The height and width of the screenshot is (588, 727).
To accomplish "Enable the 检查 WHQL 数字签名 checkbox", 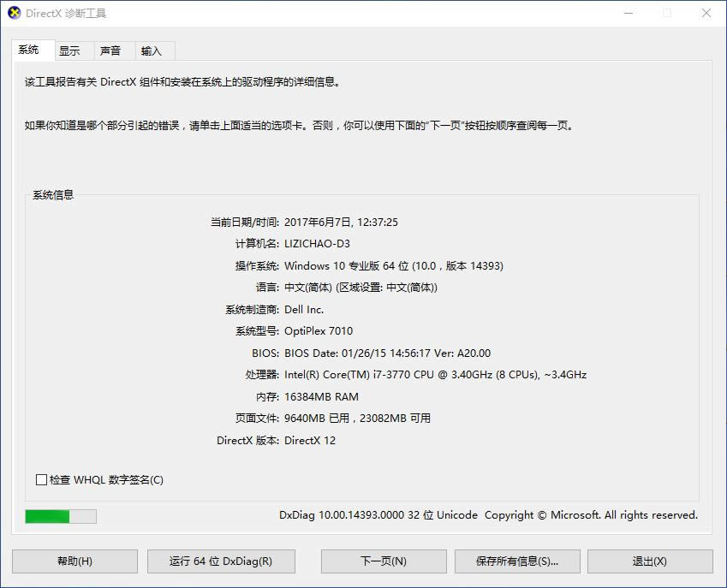I will pos(42,480).
